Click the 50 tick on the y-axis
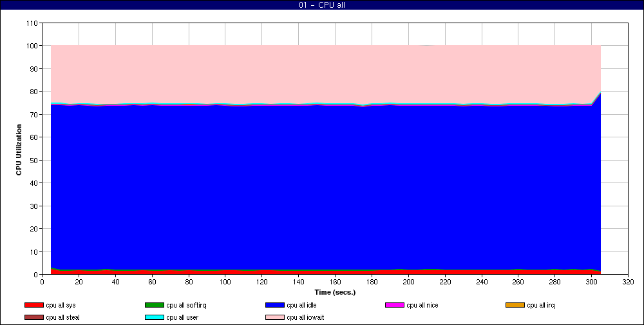 [x=35, y=160]
